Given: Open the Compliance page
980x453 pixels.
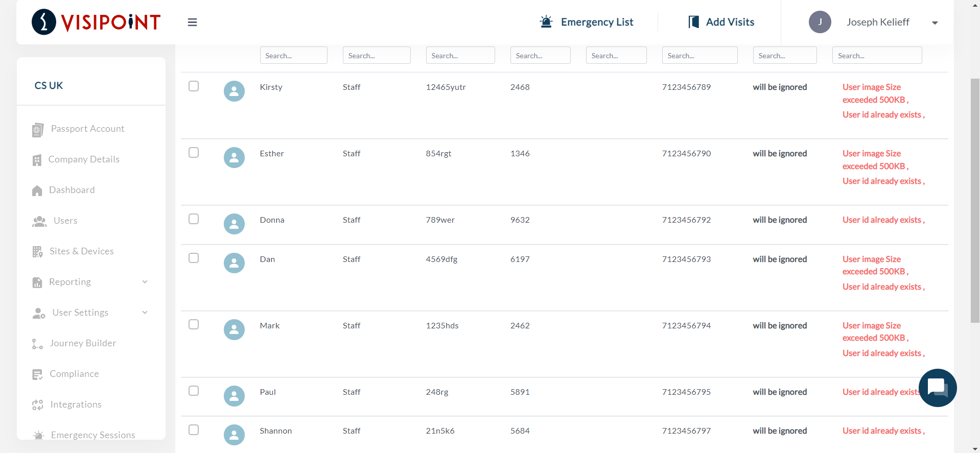Looking at the screenshot, I should click(74, 374).
